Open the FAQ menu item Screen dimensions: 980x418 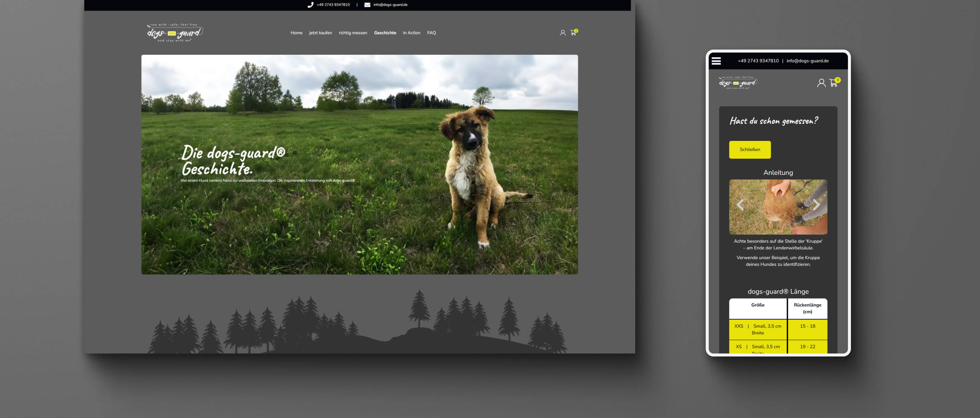click(x=431, y=33)
